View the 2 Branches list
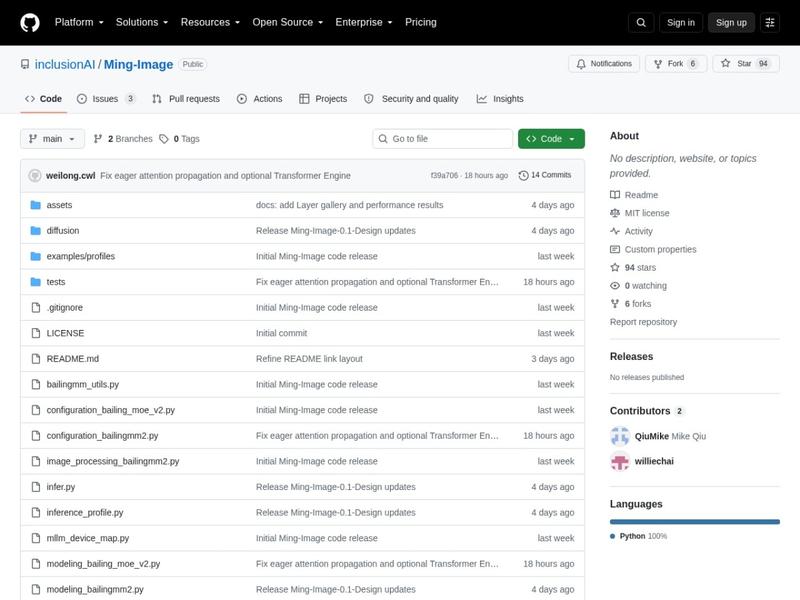Screen dimensions: 800x600 (123, 139)
